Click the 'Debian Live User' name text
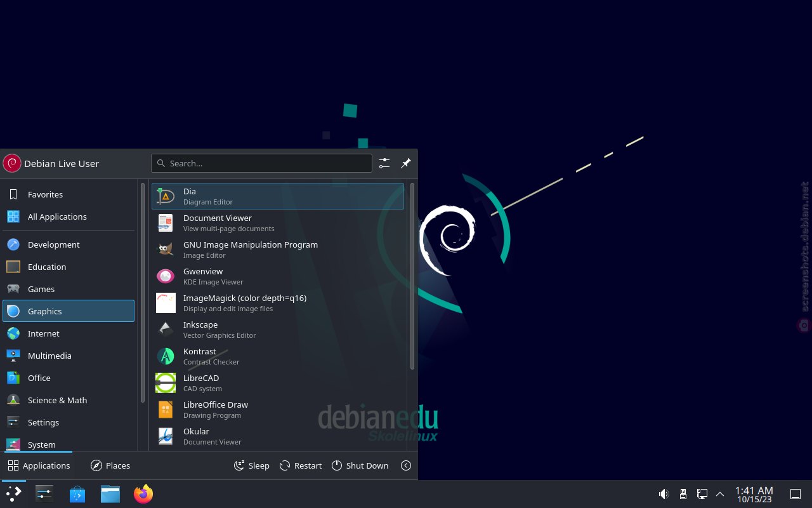The image size is (812, 508). pos(62,163)
